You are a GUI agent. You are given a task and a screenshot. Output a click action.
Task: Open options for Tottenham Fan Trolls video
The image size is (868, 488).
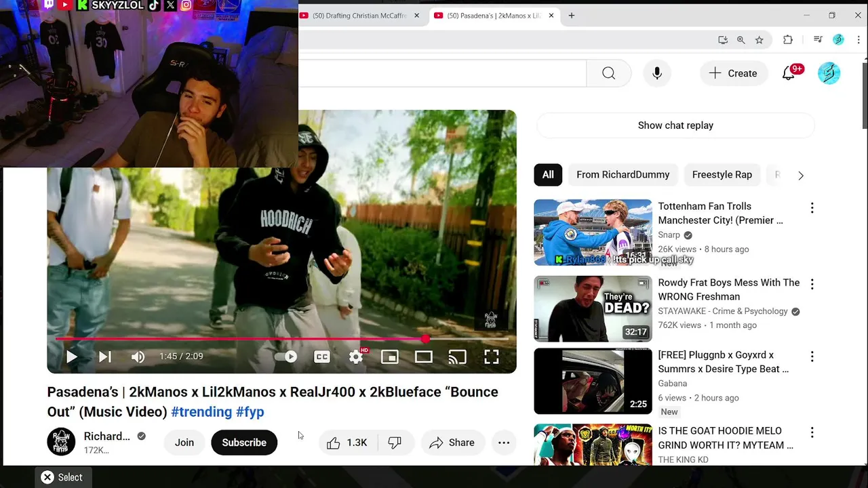tap(812, 208)
